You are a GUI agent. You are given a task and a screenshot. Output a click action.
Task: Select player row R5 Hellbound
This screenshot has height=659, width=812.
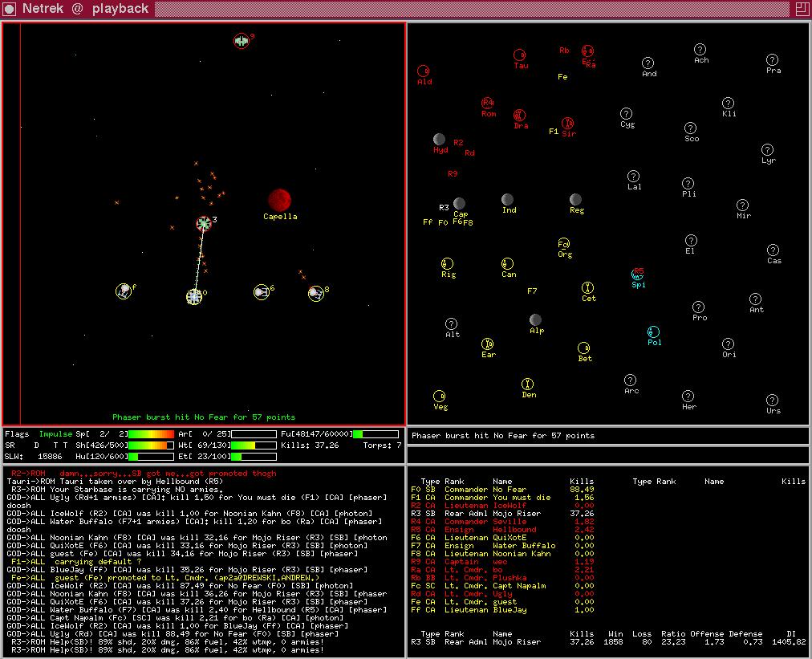click(502, 530)
